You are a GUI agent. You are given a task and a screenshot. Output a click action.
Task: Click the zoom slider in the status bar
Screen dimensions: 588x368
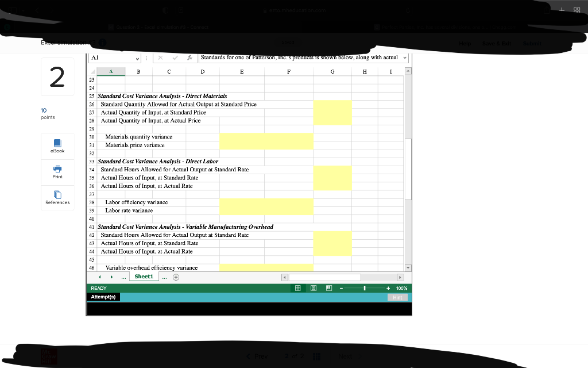[366, 287]
